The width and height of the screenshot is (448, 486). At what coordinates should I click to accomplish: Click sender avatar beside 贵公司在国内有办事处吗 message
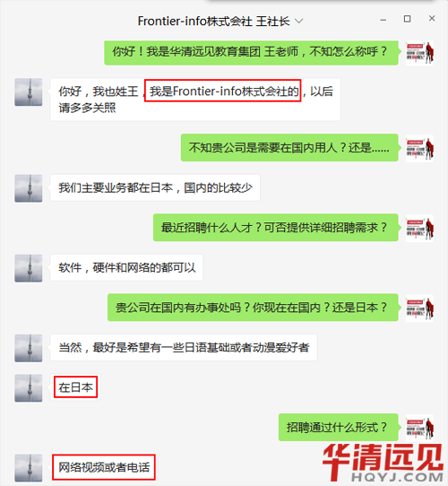419,308
